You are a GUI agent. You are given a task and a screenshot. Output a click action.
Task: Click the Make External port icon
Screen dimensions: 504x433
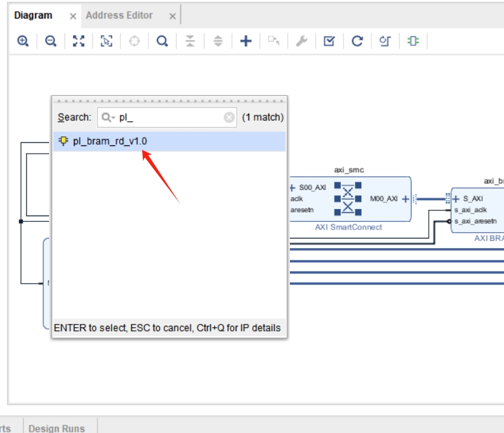coord(273,41)
